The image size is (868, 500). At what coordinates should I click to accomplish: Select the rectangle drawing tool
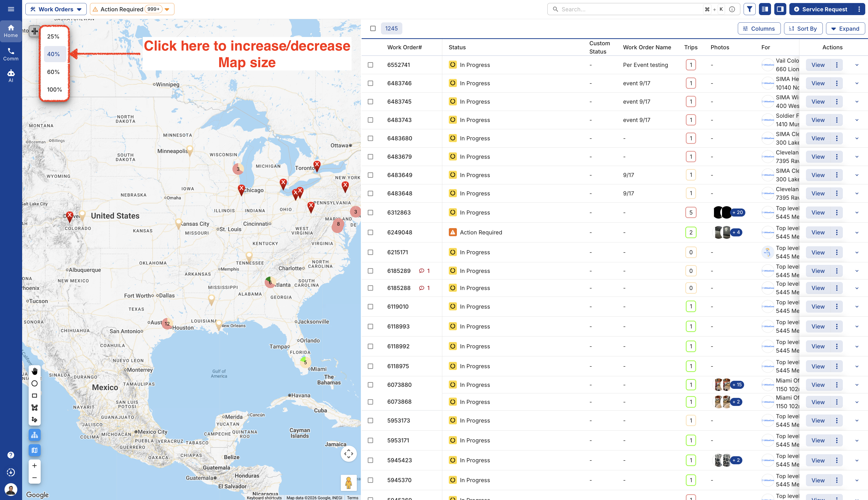(35, 396)
